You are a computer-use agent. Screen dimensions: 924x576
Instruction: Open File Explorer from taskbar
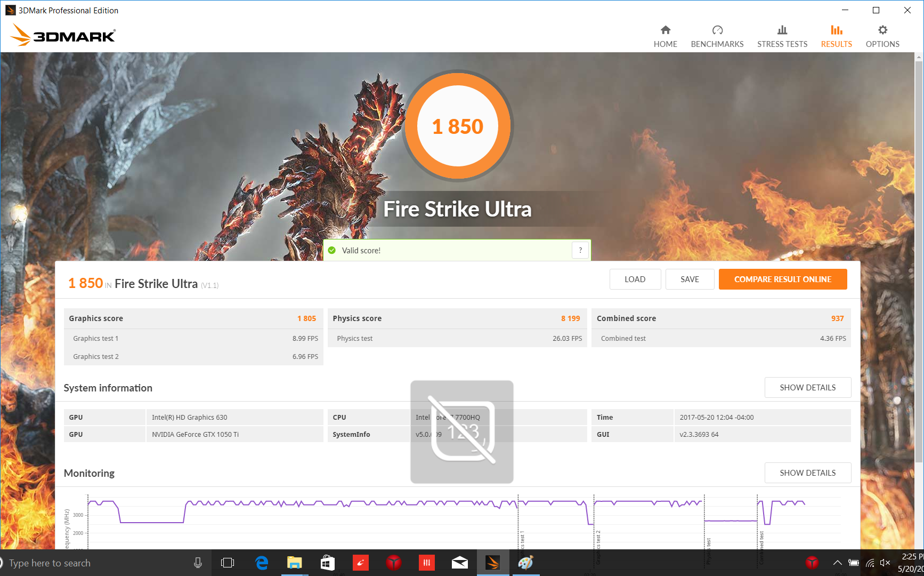coord(295,563)
